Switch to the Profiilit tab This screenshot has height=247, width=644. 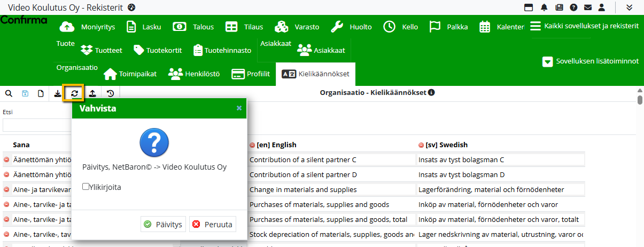click(x=251, y=74)
